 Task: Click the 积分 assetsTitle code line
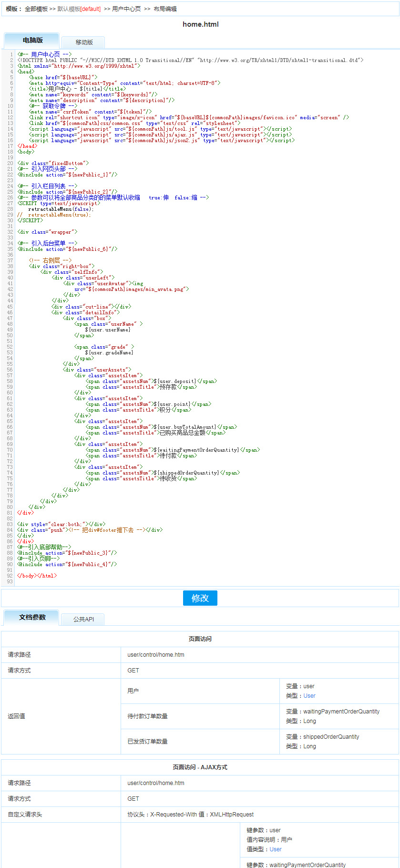point(138,410)
